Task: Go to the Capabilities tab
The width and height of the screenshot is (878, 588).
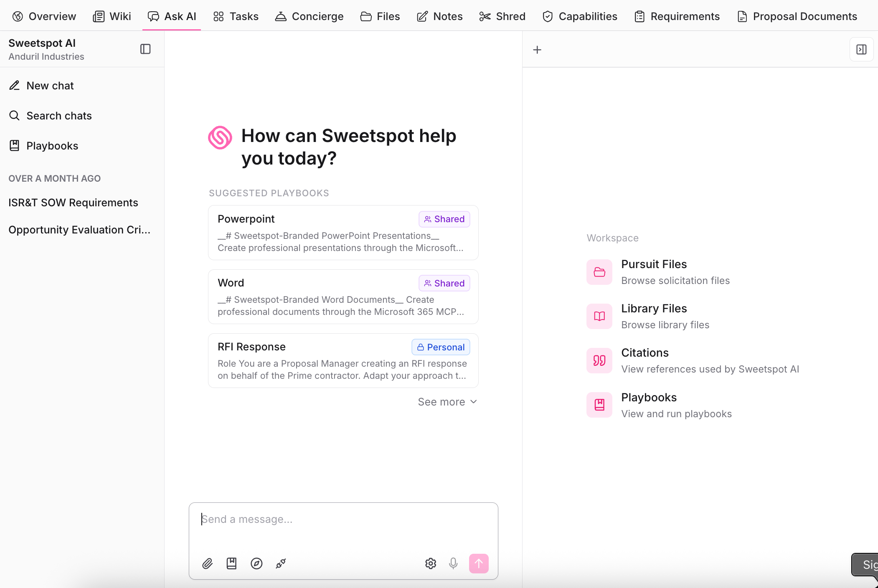Action: 580,16
